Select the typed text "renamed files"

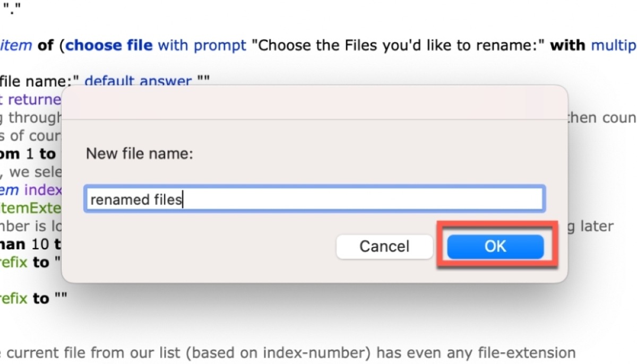click(x=135, y=199)
